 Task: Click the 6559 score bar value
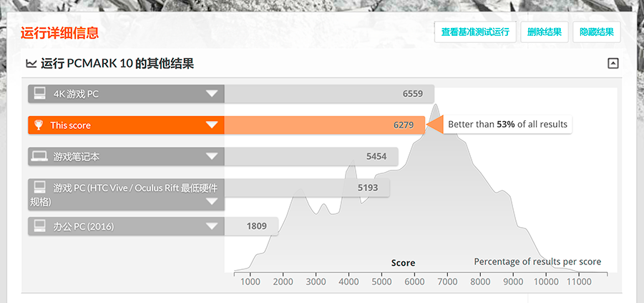pos(412,94)
